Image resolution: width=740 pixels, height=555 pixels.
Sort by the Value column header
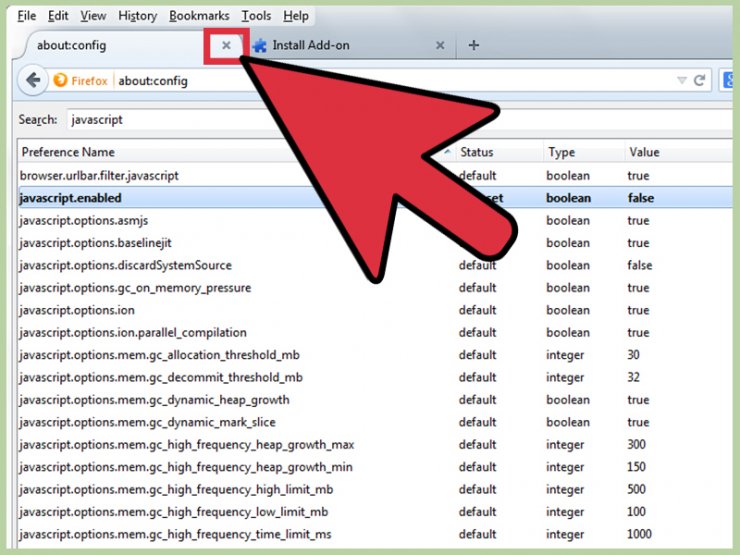point(679,152)
